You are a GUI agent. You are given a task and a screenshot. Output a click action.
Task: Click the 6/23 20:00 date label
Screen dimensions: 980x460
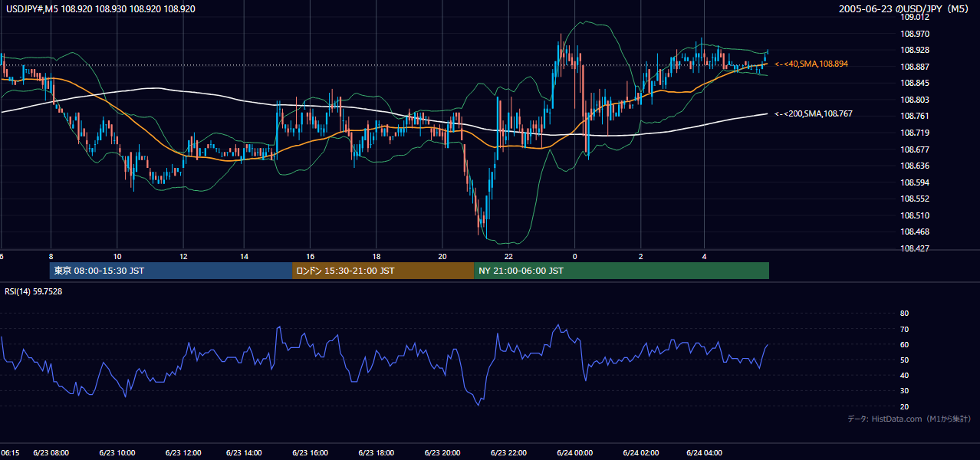[x=442, y=452]
